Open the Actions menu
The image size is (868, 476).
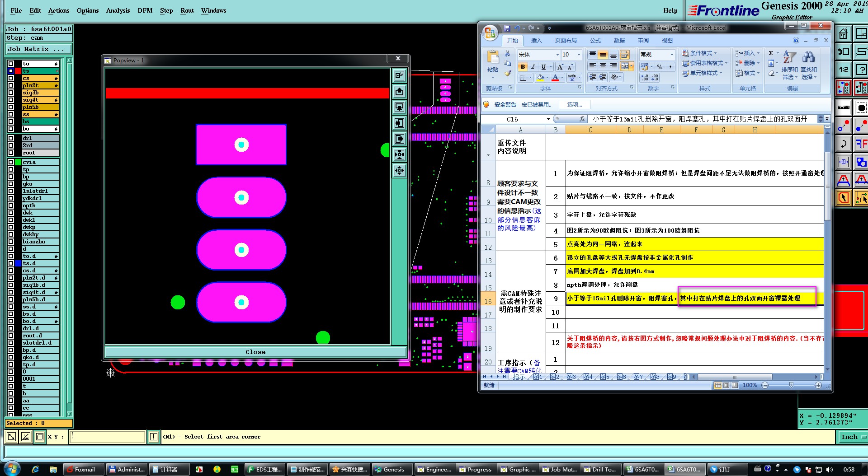pyautogui.click(x=59, y=10)
